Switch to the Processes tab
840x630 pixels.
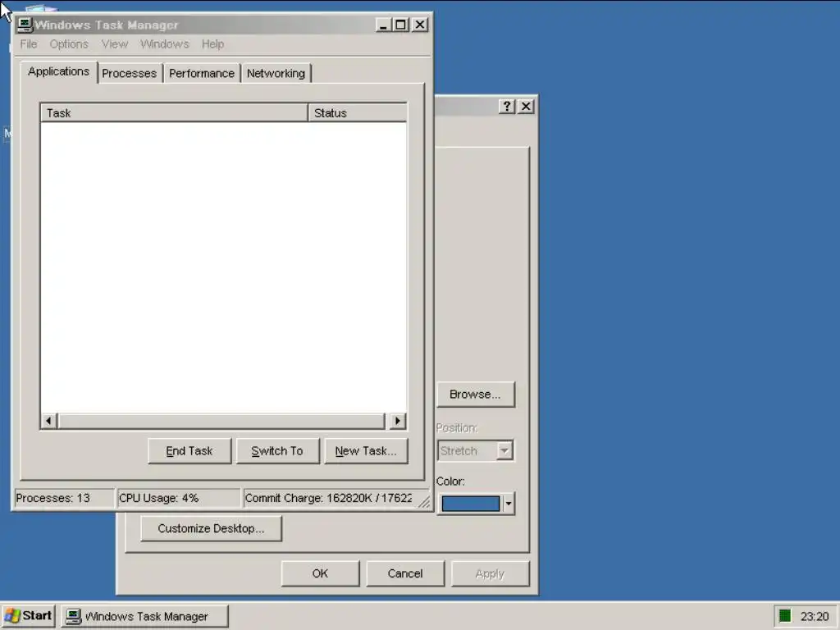129,73
